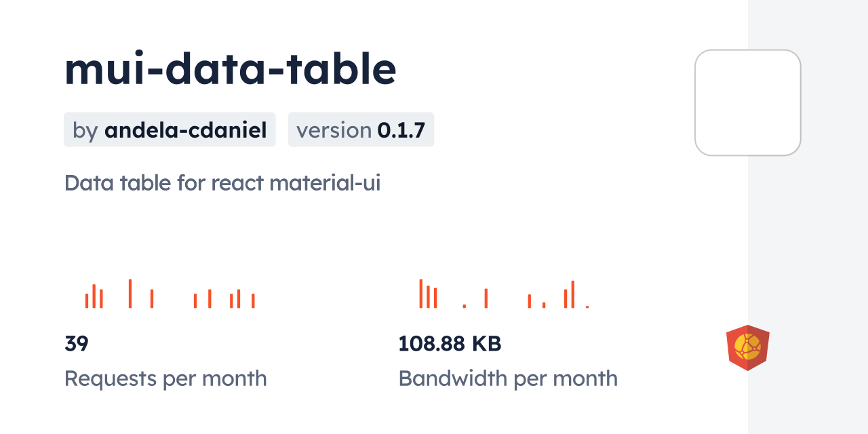868x434 pixels.
Task: Click the 'Data table for react material-ui' description
Action: point(222,183)
